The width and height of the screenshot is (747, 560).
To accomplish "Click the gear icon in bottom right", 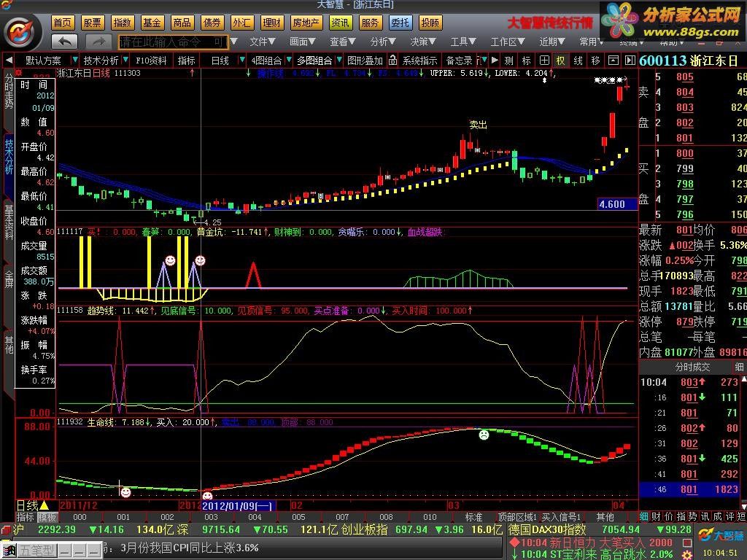I will (x=686, y=555).
